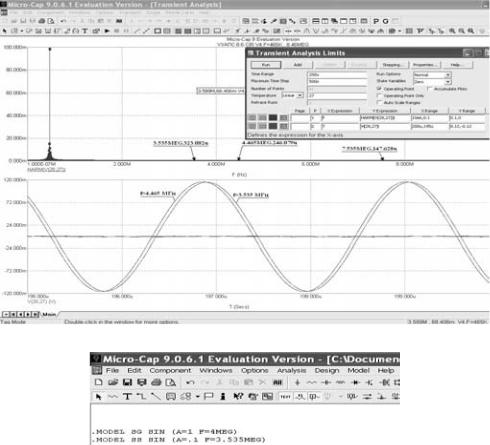Click the Run button in Transient Analysis Limits
This screenshot has width=490, height=445.
point(266,65)
